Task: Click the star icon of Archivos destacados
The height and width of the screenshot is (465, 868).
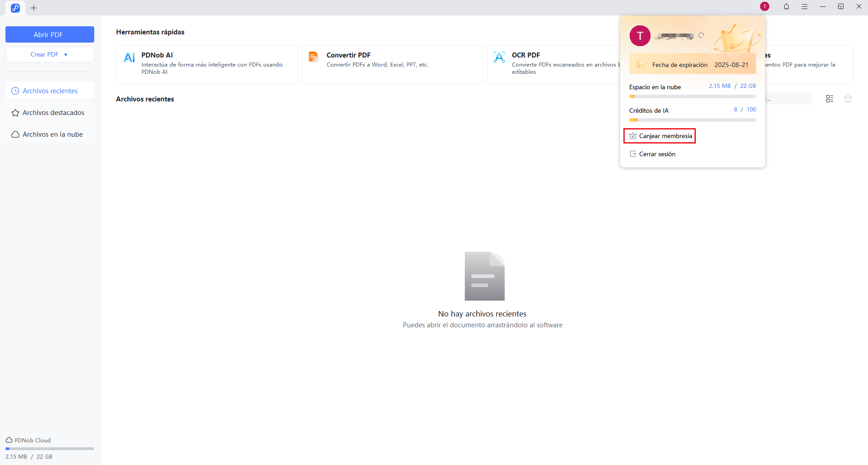Action: [x=15, y=113]
